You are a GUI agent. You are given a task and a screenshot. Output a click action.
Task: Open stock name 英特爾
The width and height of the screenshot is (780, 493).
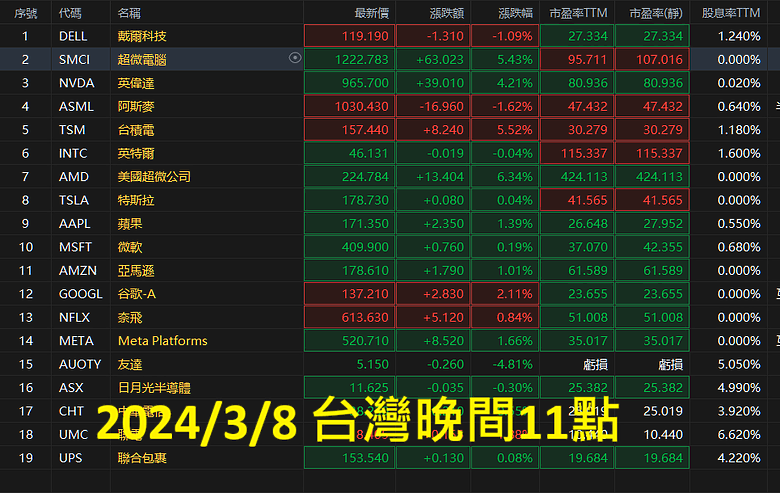click(x=136, y=153)
